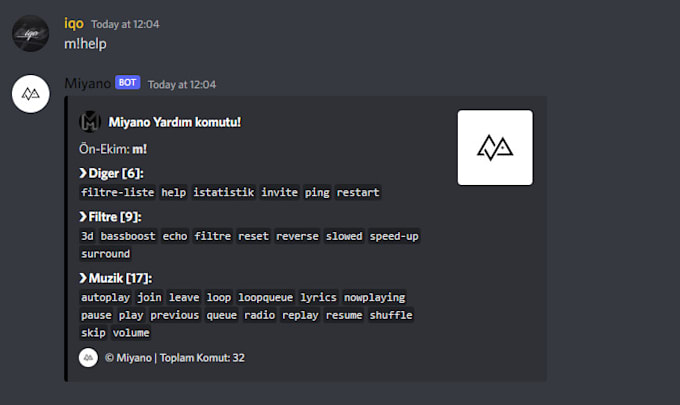Click the nowplaying command tag
This screenshot has height=405, width=680.
click(375, 297)
